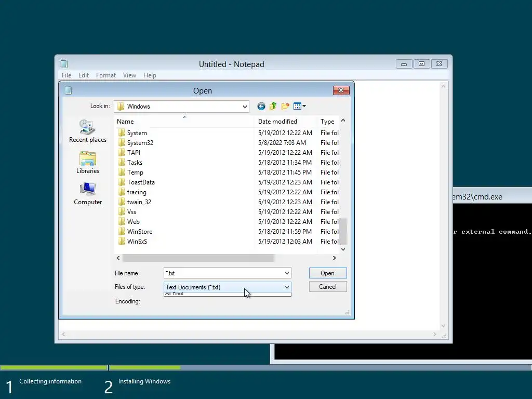
Task: Expand Files of type dropdown arrow
Action: 287,287
